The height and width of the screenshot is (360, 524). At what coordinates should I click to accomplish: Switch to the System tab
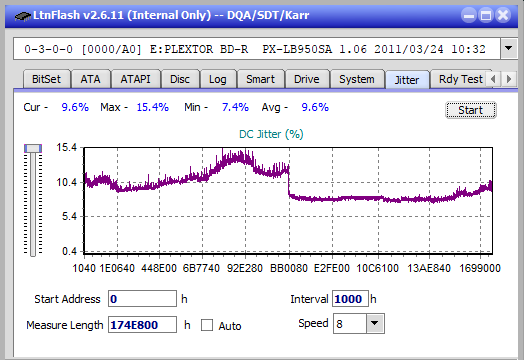click(x=357, y=79)
